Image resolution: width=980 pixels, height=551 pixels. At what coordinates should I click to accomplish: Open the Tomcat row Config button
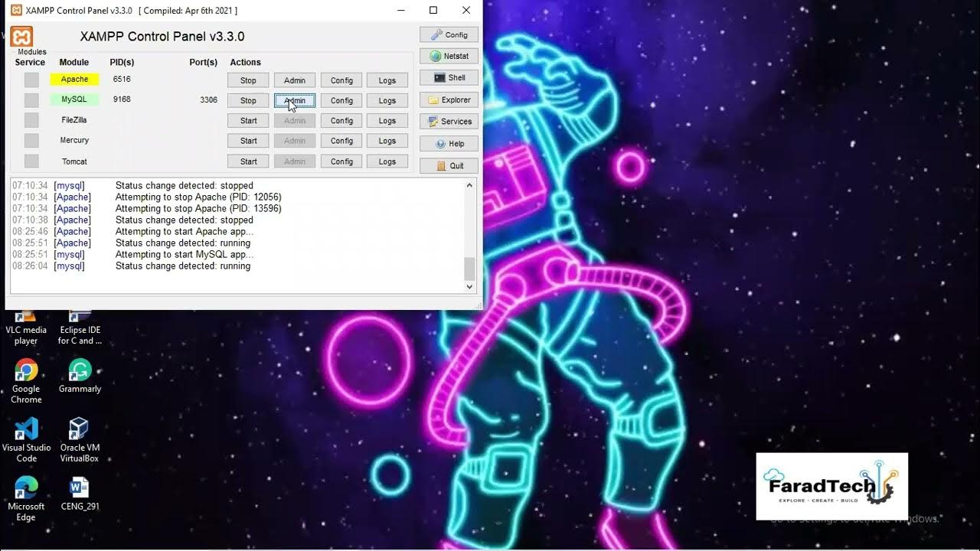(341, 161)
